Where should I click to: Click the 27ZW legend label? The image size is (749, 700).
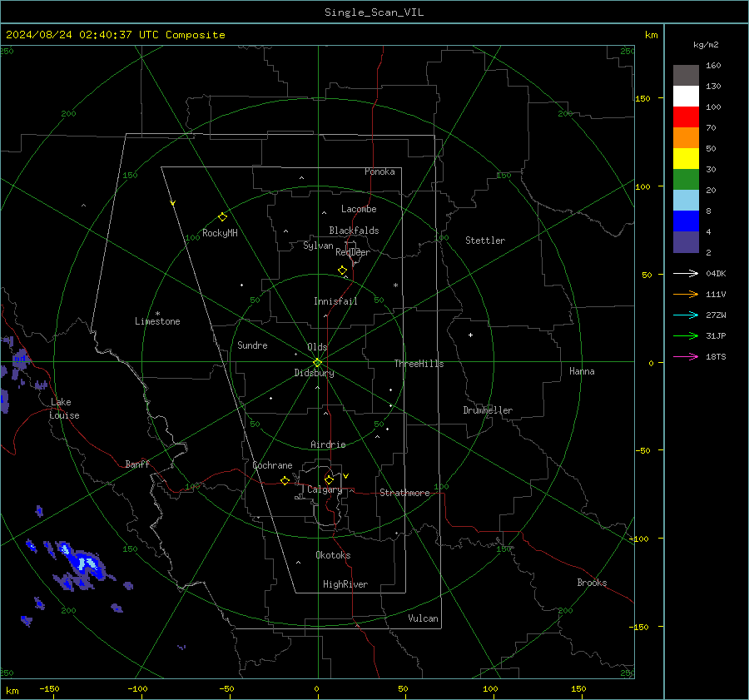coord(716,315)
